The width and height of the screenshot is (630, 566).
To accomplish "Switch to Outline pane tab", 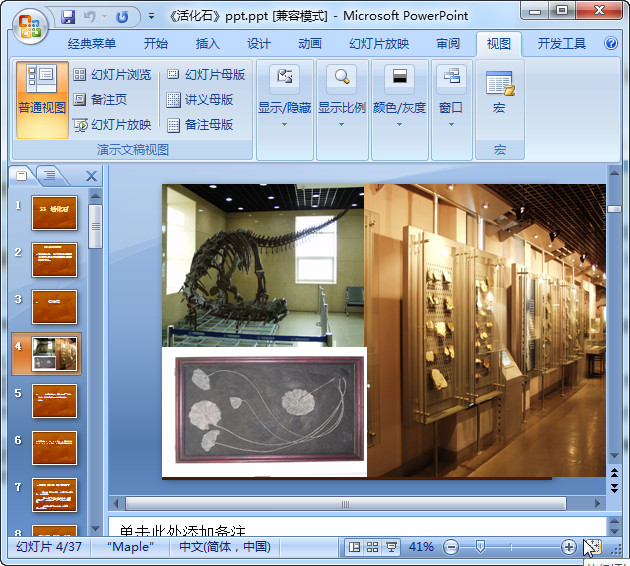I will 50,176.
